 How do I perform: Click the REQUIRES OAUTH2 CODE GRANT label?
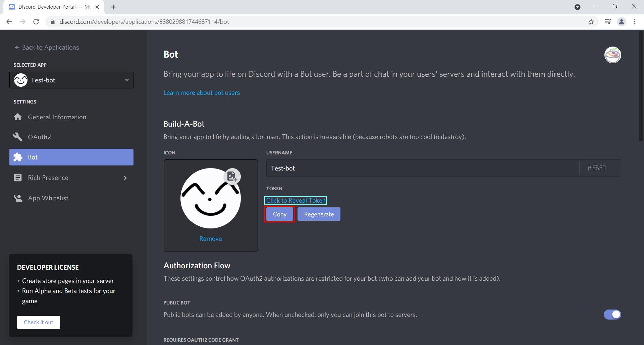[201, 340]
